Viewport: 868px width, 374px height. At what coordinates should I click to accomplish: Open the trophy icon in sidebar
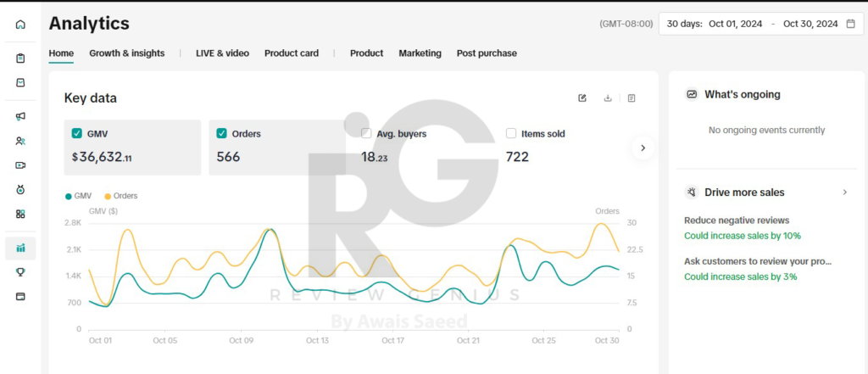20,272
